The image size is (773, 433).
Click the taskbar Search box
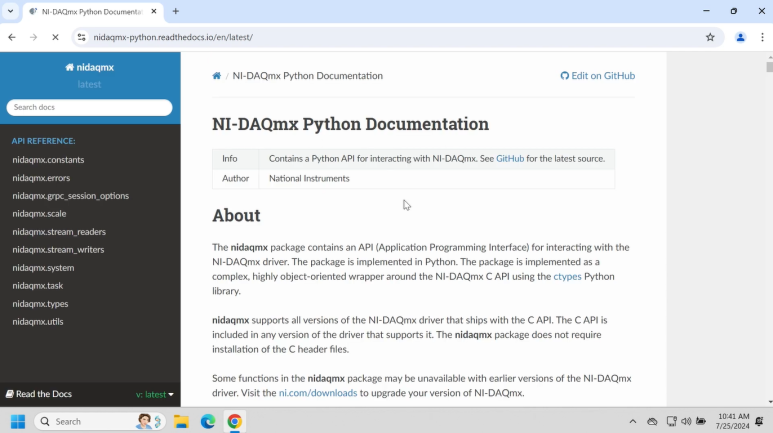pos(100,422)
